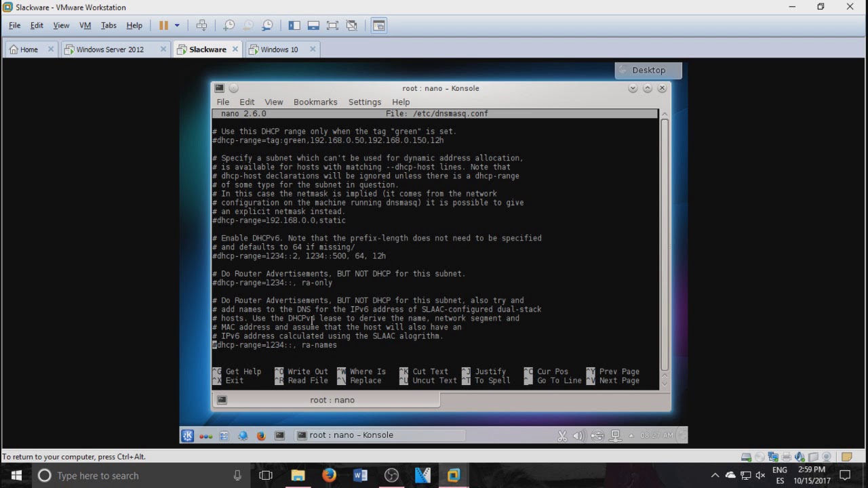Click the VMware hard disk status icon

[746, 457]
